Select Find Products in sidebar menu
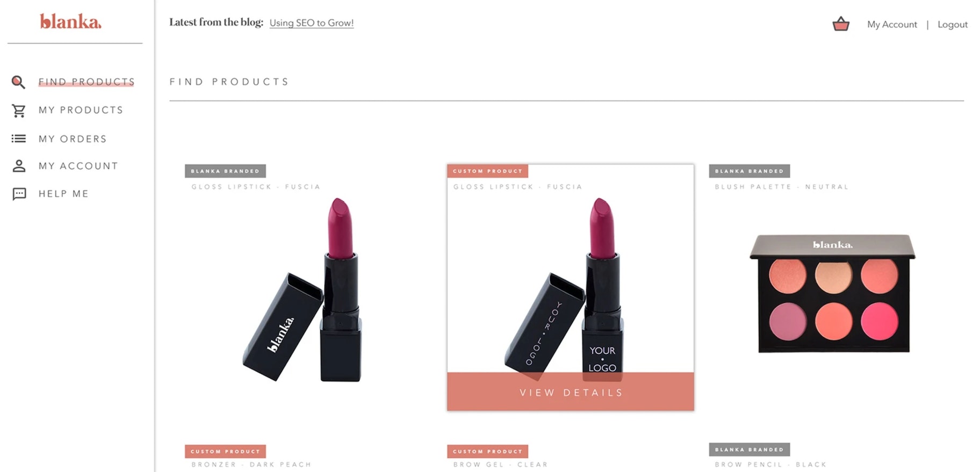 coord(87,82)
